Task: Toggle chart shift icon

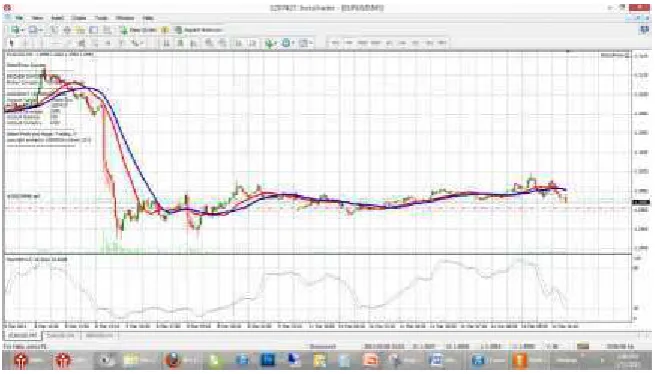Action: (252, 43)
